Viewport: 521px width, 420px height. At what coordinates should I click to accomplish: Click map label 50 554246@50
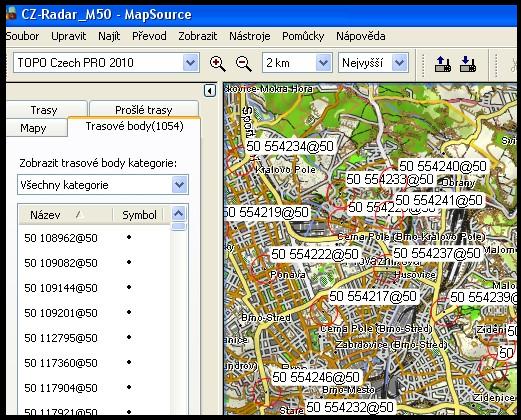tap(316, 377)
